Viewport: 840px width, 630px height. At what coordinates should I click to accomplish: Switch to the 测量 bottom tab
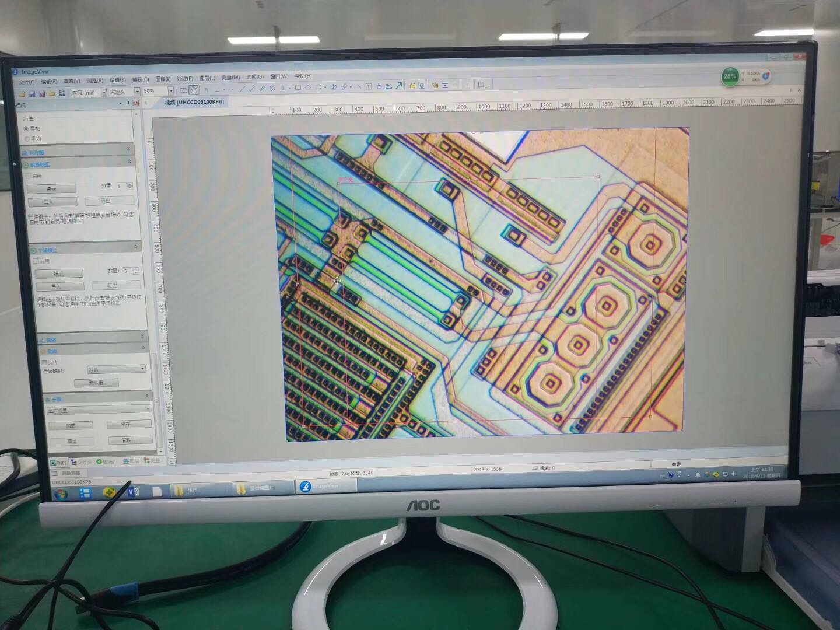point(152,460)
